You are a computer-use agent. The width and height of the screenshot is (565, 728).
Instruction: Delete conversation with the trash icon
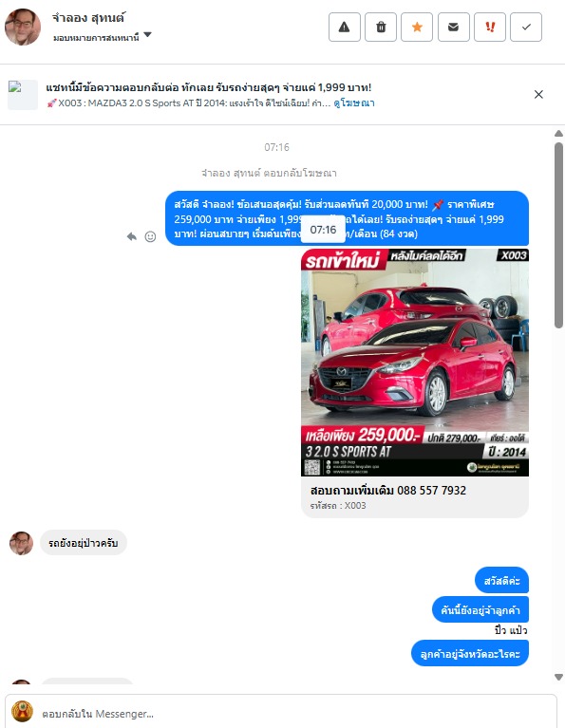381,28
